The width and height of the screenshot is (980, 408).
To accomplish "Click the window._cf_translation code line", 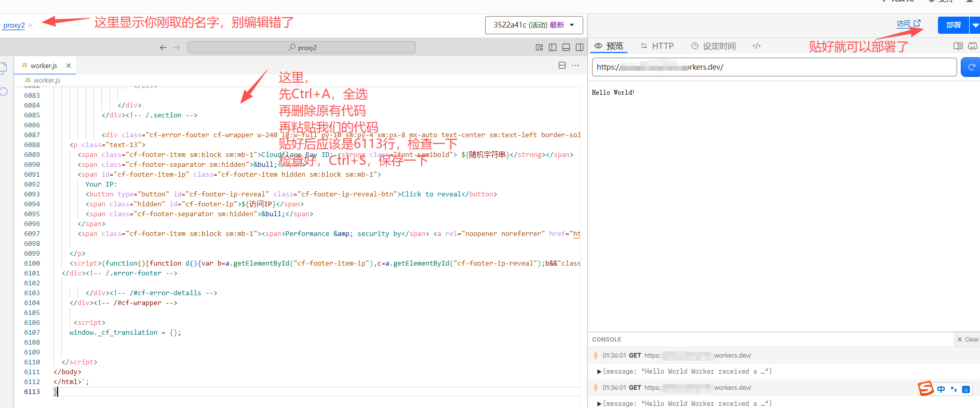I will [x=125, y=333].
